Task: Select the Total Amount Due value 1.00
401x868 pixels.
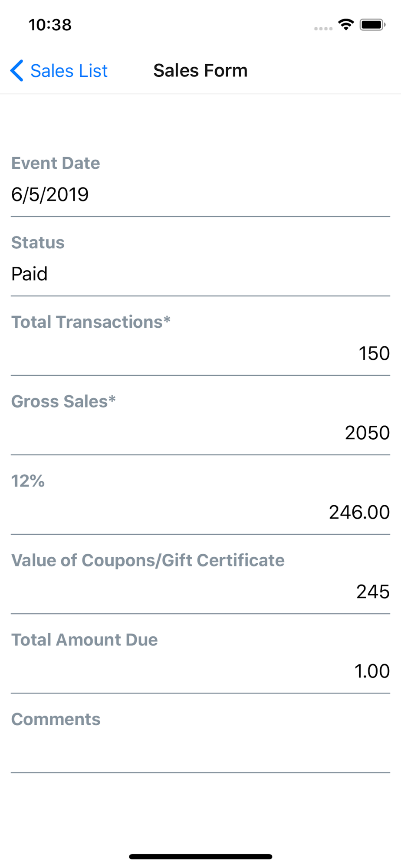Action: (200, 671)
